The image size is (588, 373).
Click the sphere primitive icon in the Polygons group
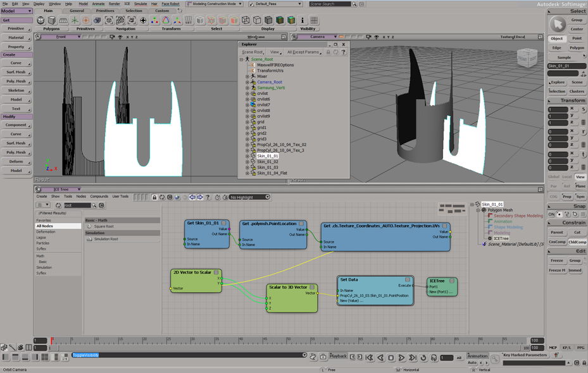pyautogui.click(x=41, y=20)
